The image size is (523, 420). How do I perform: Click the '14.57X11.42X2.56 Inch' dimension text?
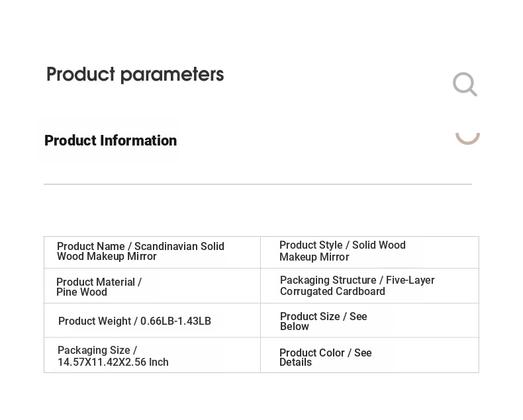113,362
